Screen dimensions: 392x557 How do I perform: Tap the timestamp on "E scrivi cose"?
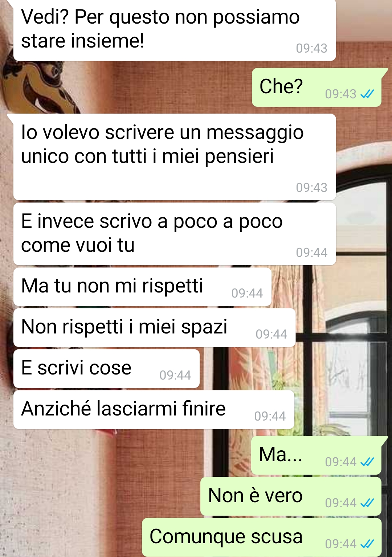pyautogui.click(x=175, y=375)
